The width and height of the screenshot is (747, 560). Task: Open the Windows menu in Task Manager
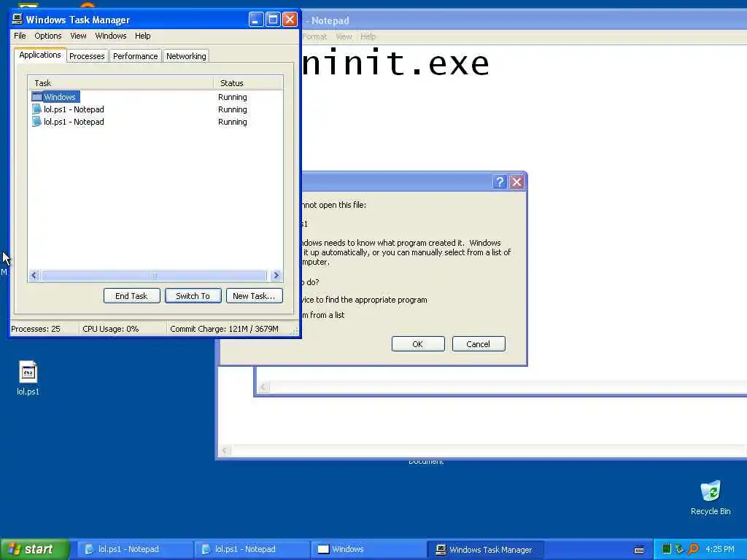111,36
